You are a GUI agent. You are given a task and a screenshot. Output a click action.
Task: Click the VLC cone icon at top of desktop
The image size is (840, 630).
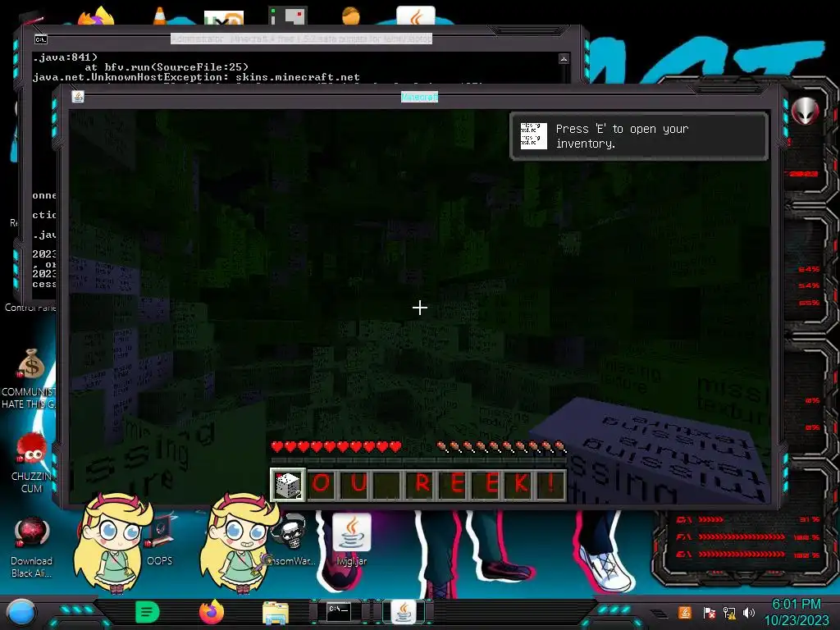coord(159,16)
